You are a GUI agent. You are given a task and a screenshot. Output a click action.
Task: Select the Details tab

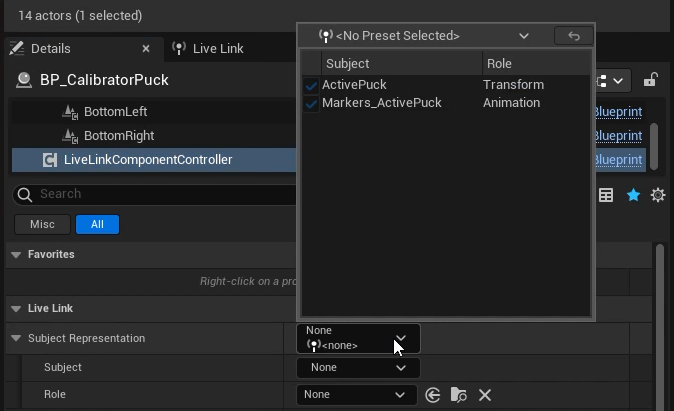[50, 48]
